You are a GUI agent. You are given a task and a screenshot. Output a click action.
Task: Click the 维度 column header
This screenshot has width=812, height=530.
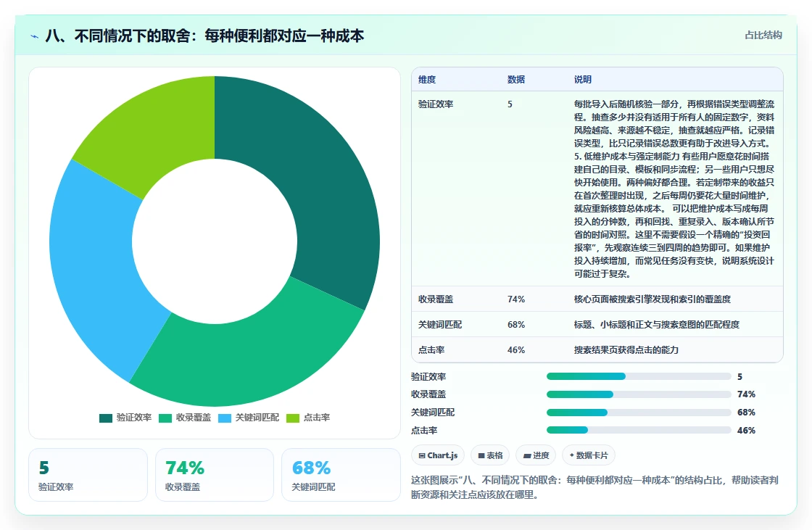(427, 79)
